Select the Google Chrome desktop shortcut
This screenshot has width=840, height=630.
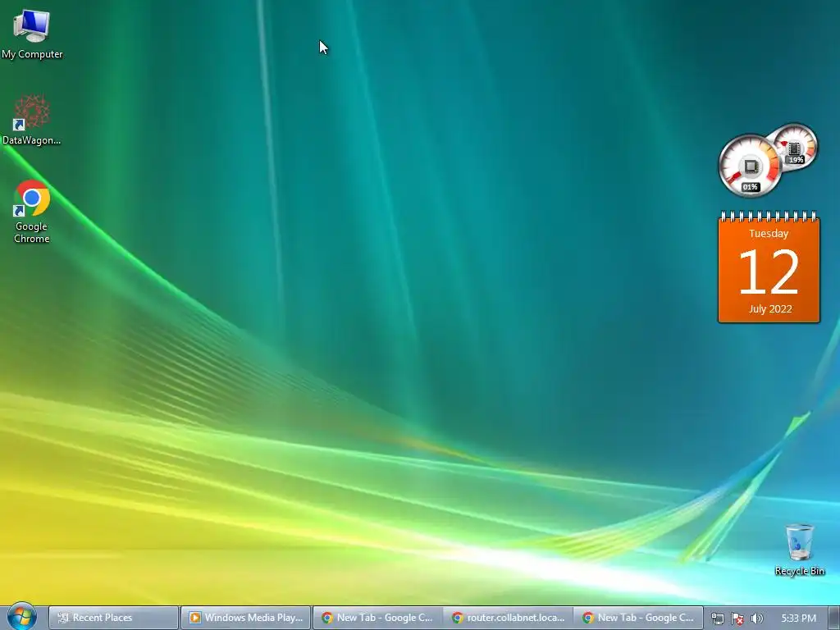(32, 212)
